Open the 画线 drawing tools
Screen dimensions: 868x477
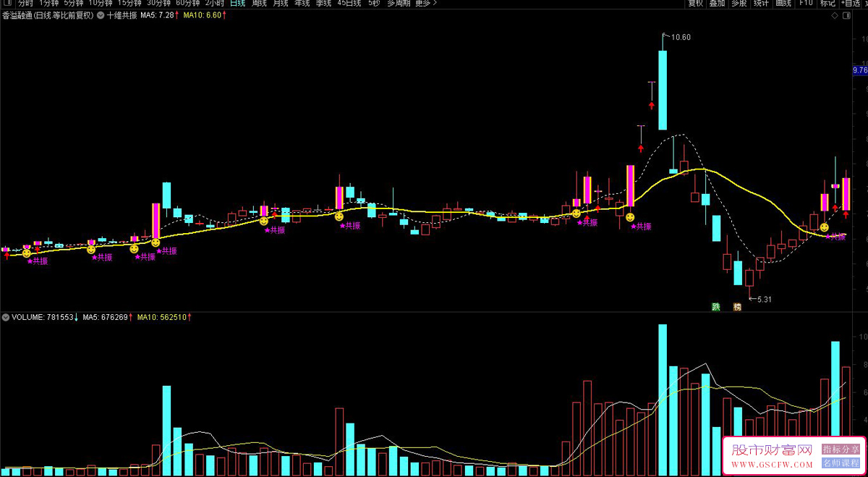tap(783, 3)
